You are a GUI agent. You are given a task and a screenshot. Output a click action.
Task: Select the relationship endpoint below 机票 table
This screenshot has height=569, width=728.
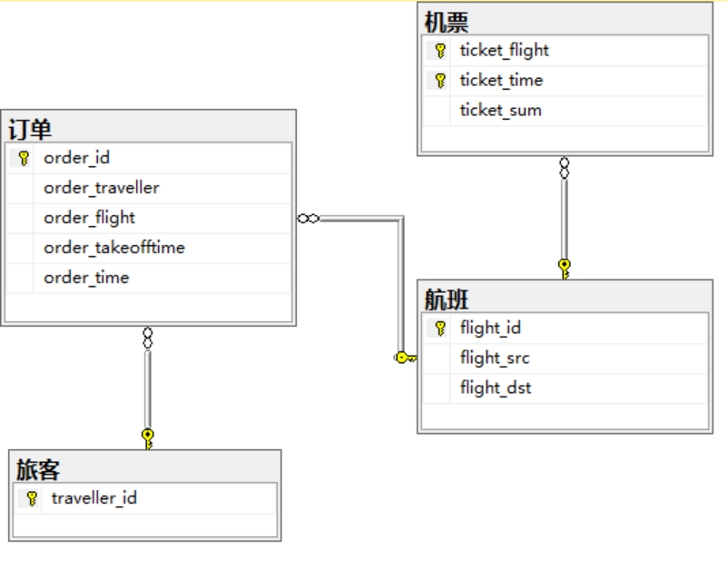point(564,168)
